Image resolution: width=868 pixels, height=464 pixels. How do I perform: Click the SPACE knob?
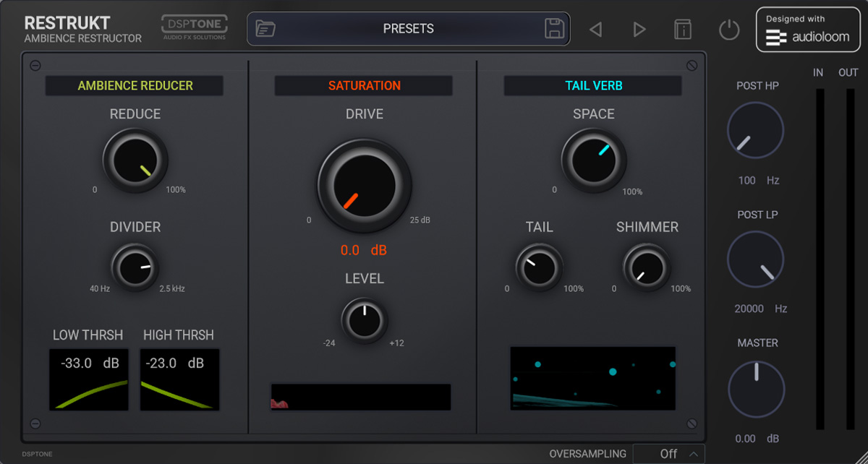[x=594, y=160]
